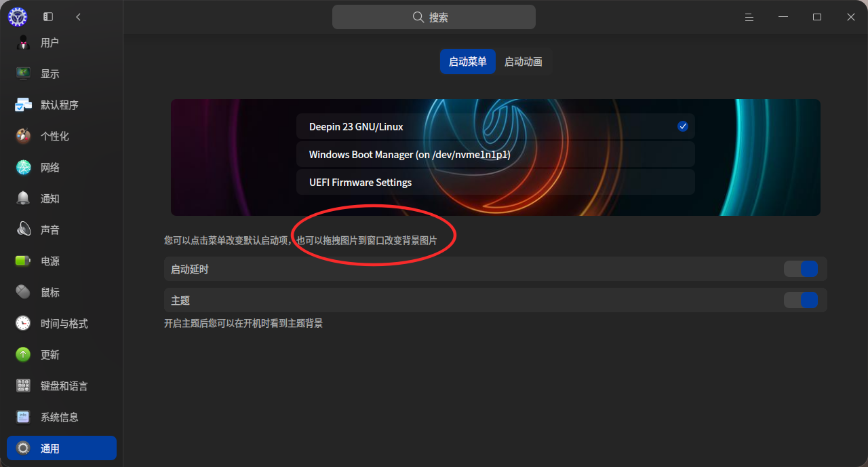This screenshot has height=467, width=868.
Task: Open 通知 in sidebar
Action: (x=62, y=198)
